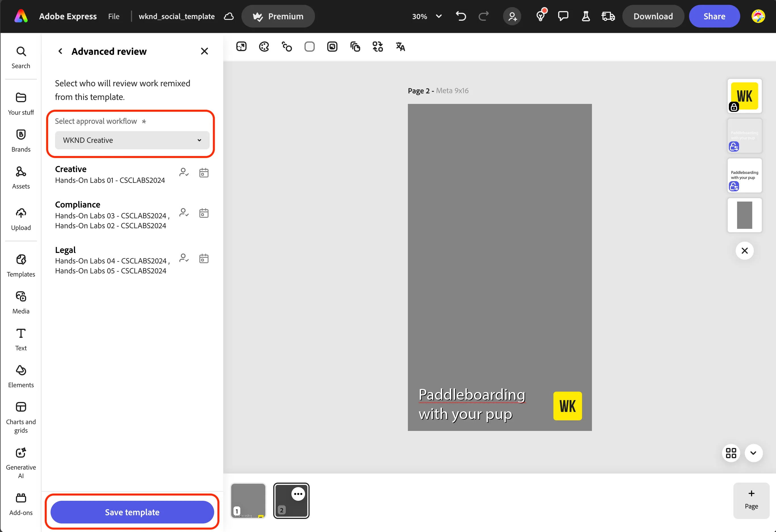
Task: Click the Premium button
Action: coord(278,16)
